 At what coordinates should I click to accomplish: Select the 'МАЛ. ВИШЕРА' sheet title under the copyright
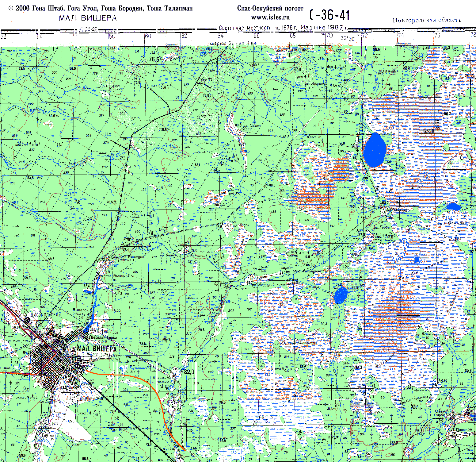88,18
